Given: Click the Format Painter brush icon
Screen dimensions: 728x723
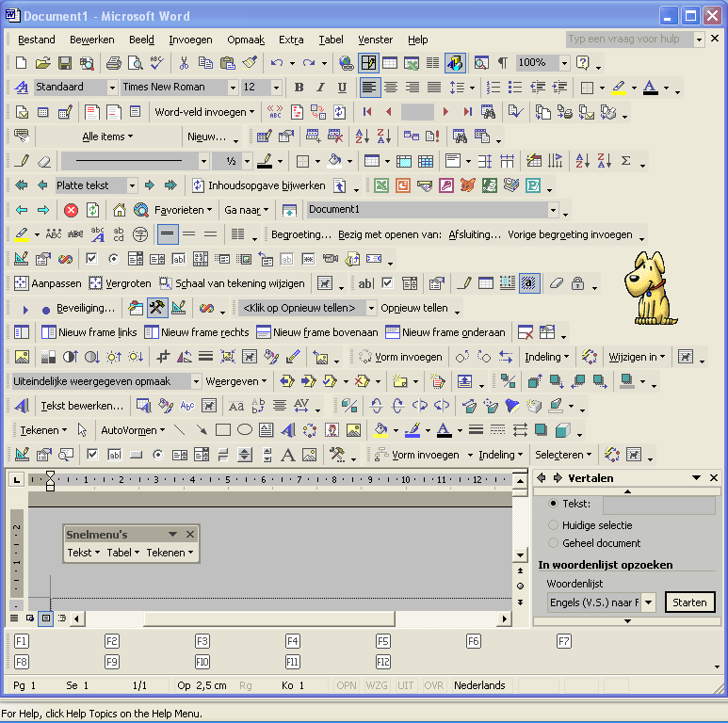Looking at the screenshot, I should (x=251, y=63).
